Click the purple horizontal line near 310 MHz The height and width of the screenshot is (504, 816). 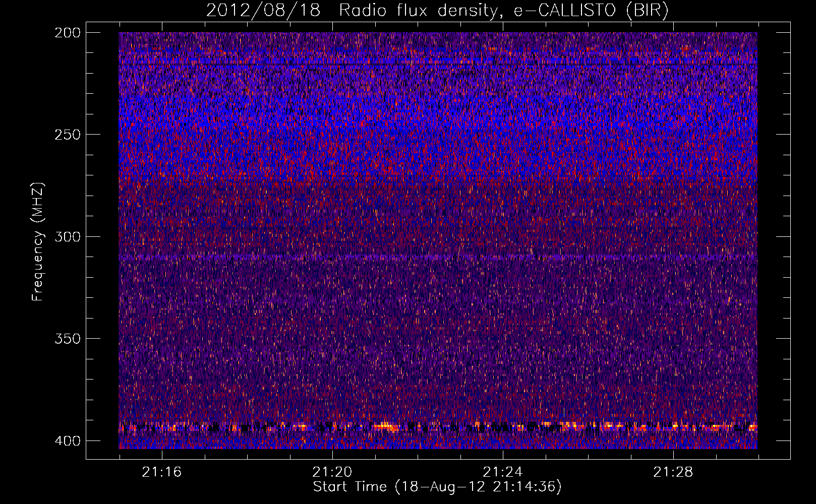pyautogui.click(x=438, y=257)
